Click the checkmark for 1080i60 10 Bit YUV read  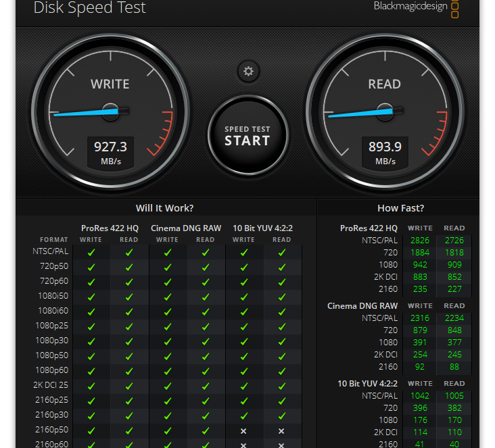(x=282, y=312)
